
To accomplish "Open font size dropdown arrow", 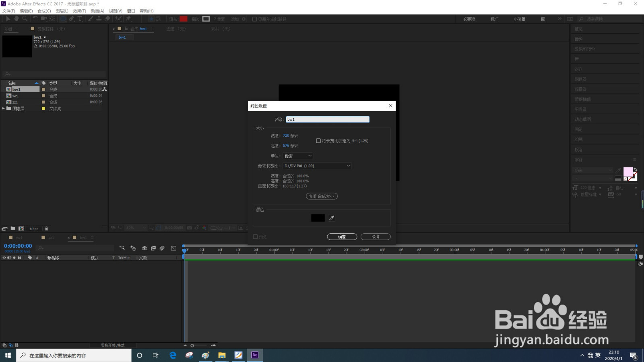I will (600, 188).
